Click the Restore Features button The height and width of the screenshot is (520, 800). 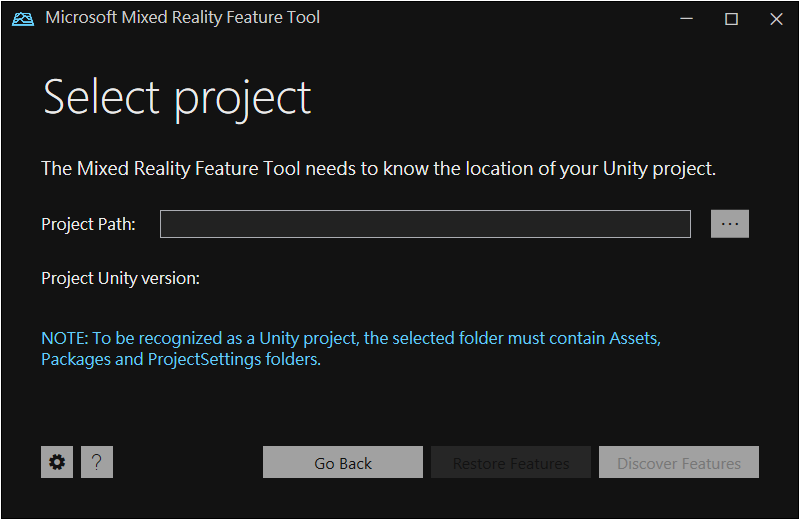click(x=511, y=463)
